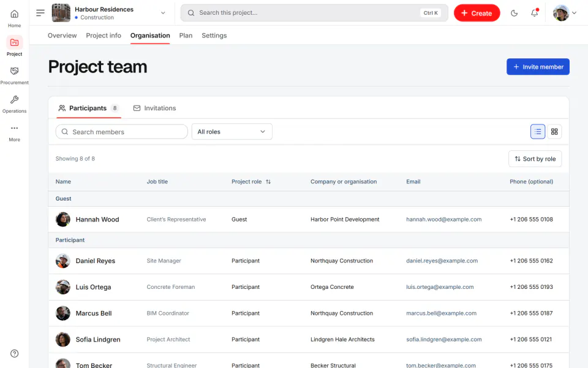Switch to grid view

[x=554, y=131]
